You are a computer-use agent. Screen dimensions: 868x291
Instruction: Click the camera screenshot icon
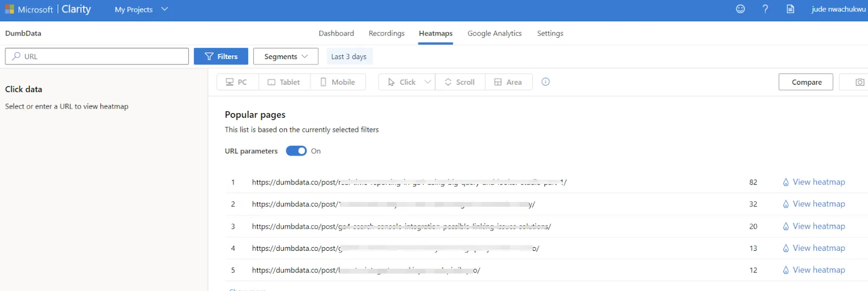coord(859,82)
